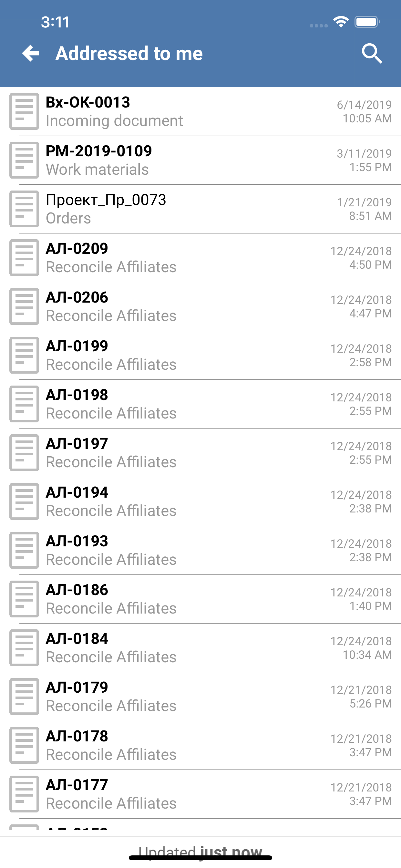Tap document icon beside PM-2019-0109
Screen dimensions: 401x868
(x=24, y=160)
